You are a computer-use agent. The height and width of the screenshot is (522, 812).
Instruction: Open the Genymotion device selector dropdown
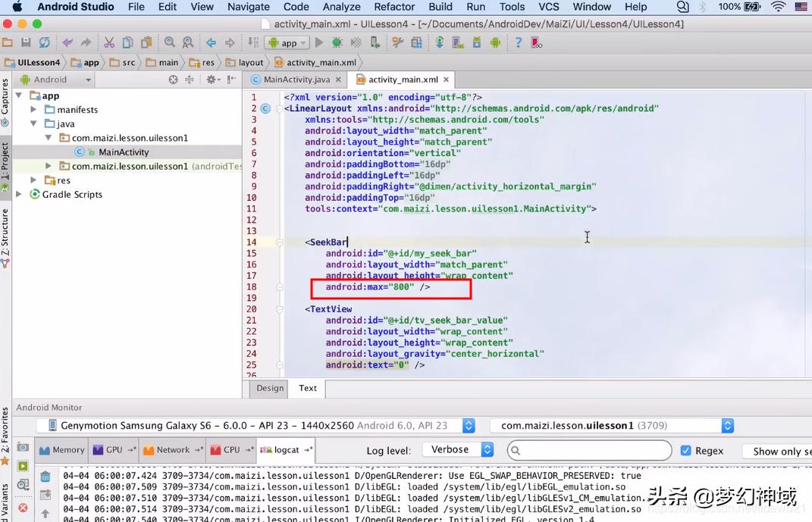coord(258,426)
